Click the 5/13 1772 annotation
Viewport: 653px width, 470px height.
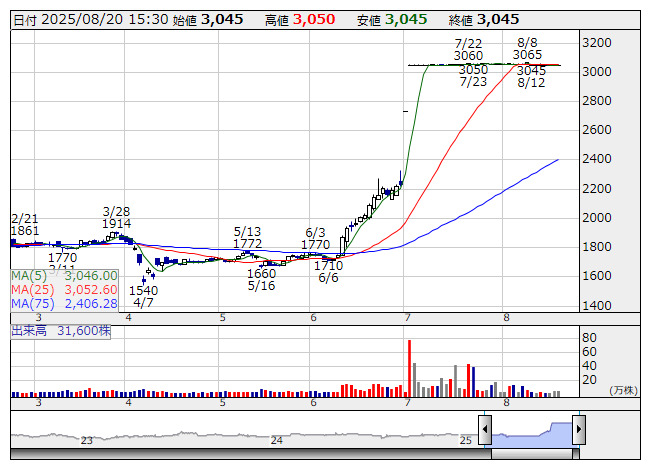(247, 237)
